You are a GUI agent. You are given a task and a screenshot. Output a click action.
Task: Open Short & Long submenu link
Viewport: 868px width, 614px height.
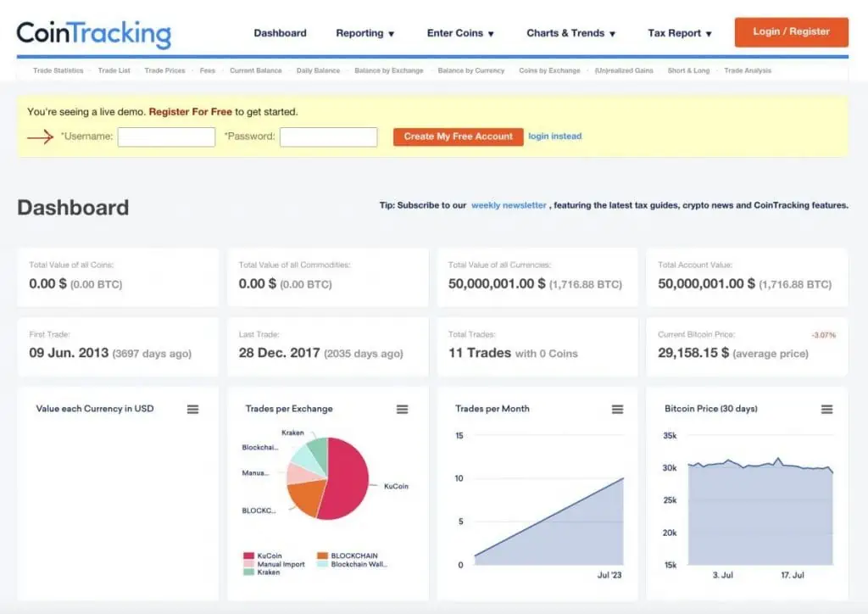[688, 70]
